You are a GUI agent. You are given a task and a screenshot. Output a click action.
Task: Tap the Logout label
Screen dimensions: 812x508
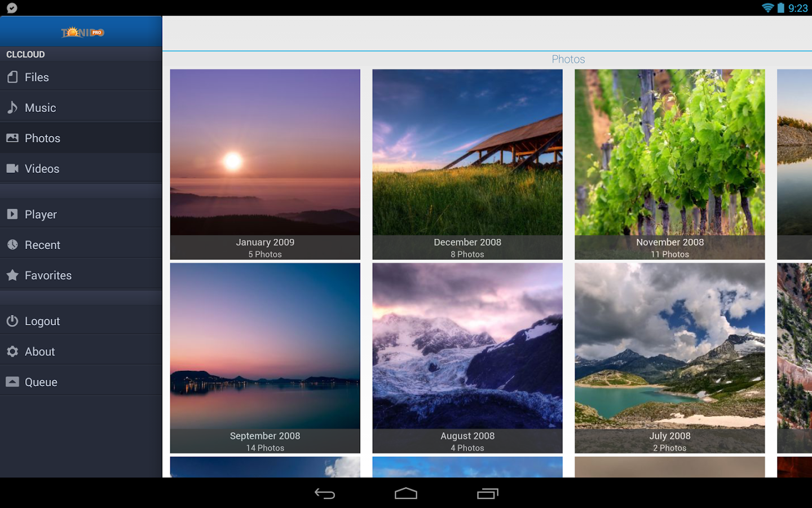(42, 321)
